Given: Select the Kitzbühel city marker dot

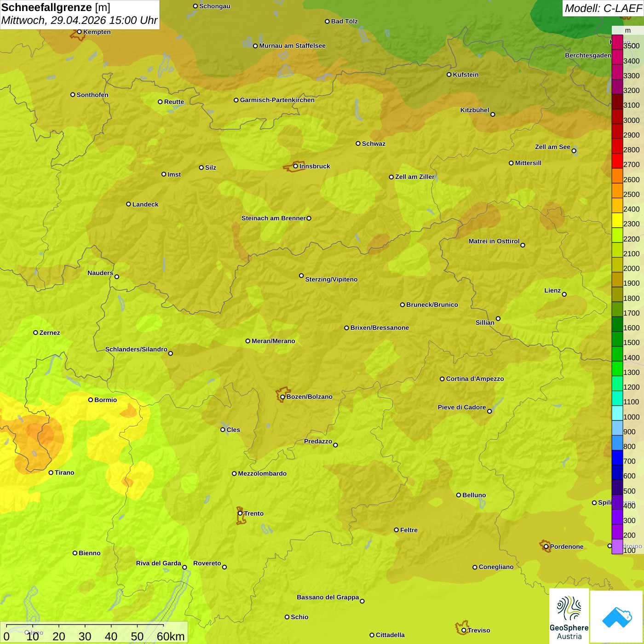Looking at the screenshot, I should pos(493,115).
